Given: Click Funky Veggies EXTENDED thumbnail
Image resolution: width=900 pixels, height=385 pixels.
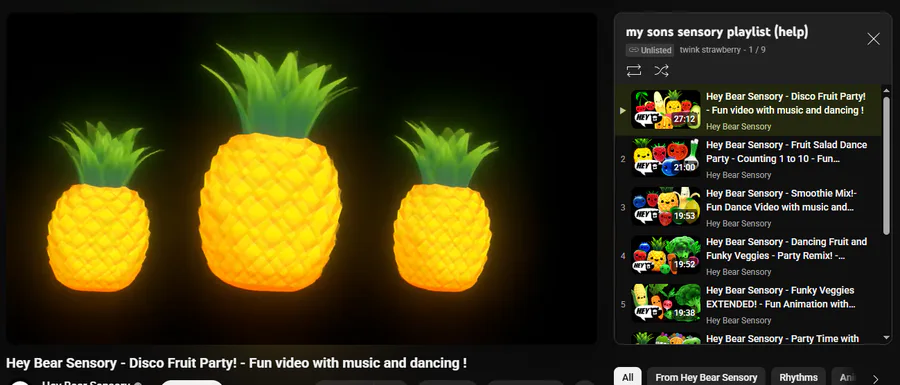Looking at the screenshot, I should click(x=666, y=304).
